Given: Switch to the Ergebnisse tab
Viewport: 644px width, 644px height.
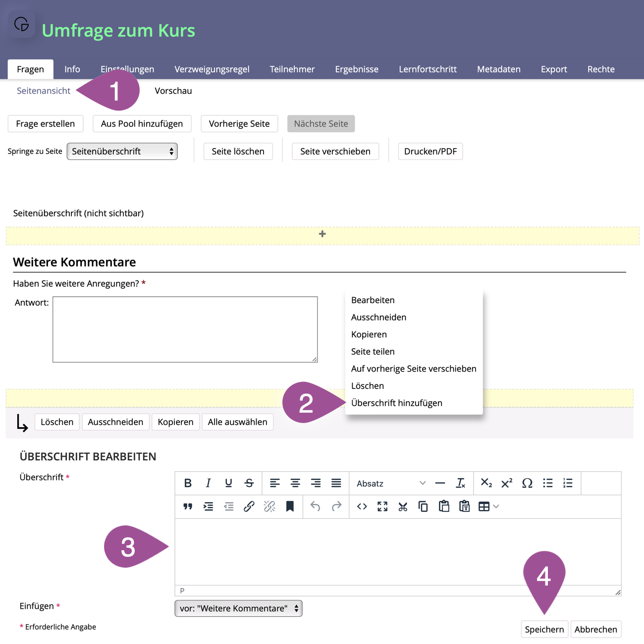Looking at the screenshot, I should [356, 69].
